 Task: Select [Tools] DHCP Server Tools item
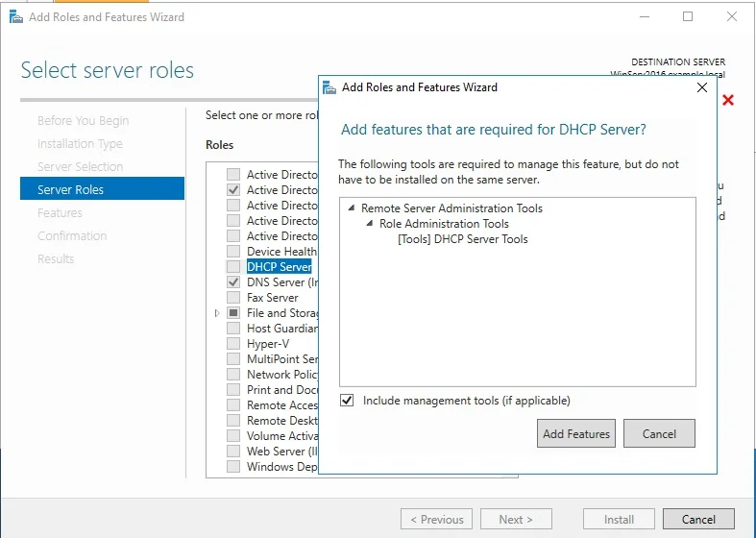(x=462, y=239)
